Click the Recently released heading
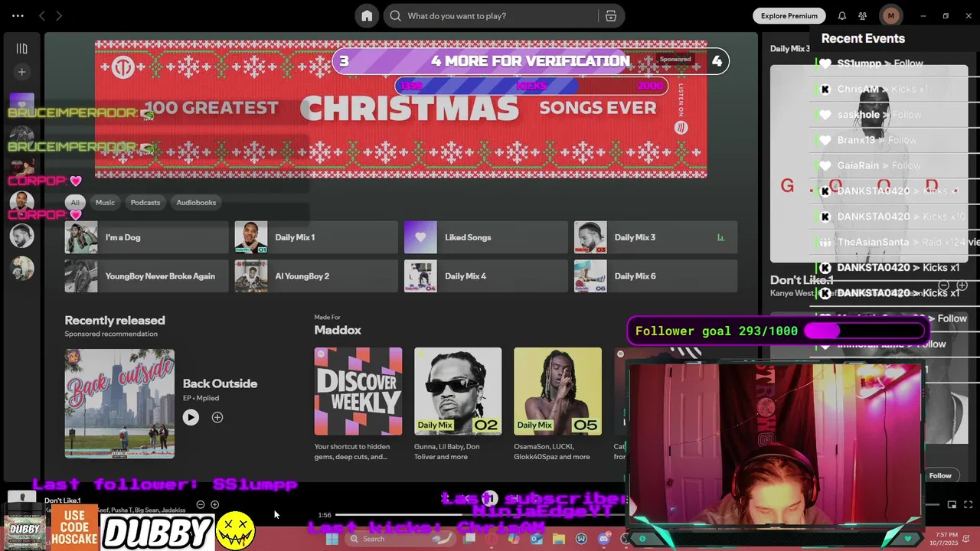Image resolution: width=980 pixels, height=551 pixels. pos(115,321)
